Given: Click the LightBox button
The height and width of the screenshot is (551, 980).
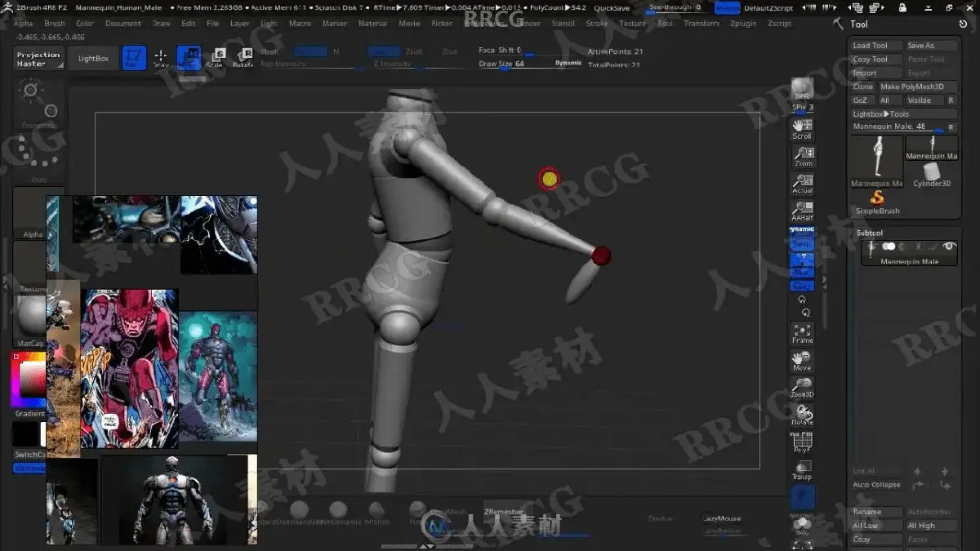Looking at the screenshot, I should pos(93,59).
